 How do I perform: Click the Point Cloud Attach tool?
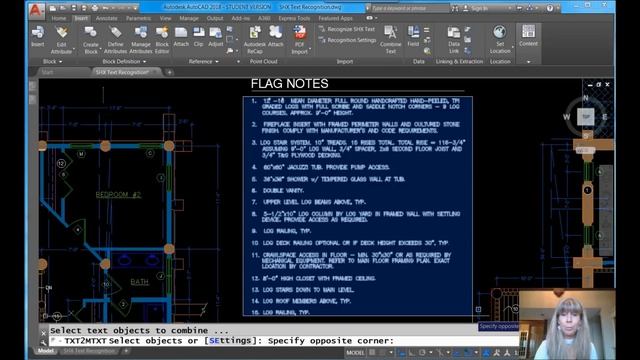click(276, 37)
